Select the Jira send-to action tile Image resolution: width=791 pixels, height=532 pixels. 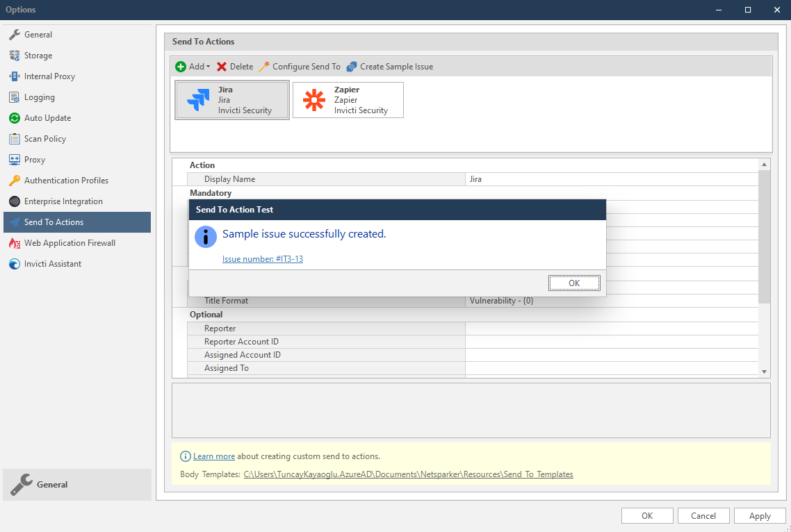point(231,99)
